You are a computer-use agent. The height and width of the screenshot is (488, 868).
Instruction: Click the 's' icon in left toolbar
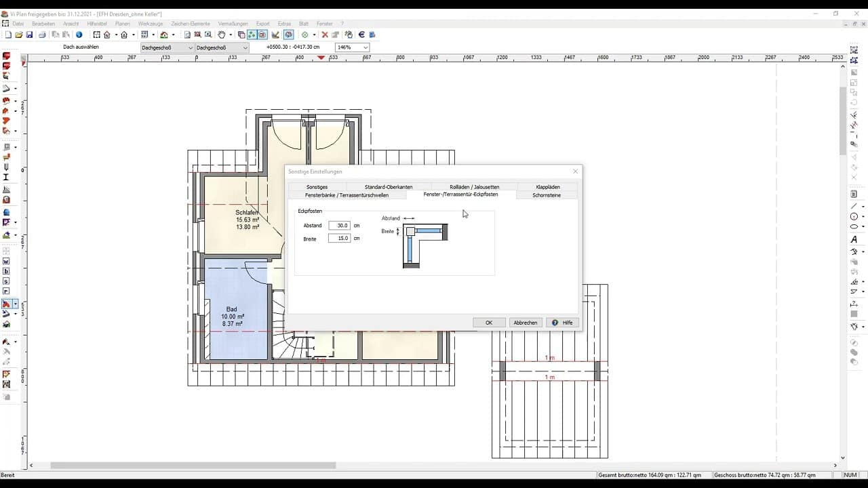[6, 281]
